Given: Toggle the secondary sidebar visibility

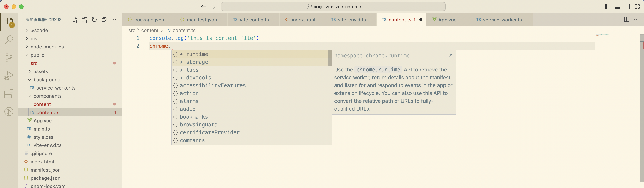Looking at the screenshot, I should (627, 7).
